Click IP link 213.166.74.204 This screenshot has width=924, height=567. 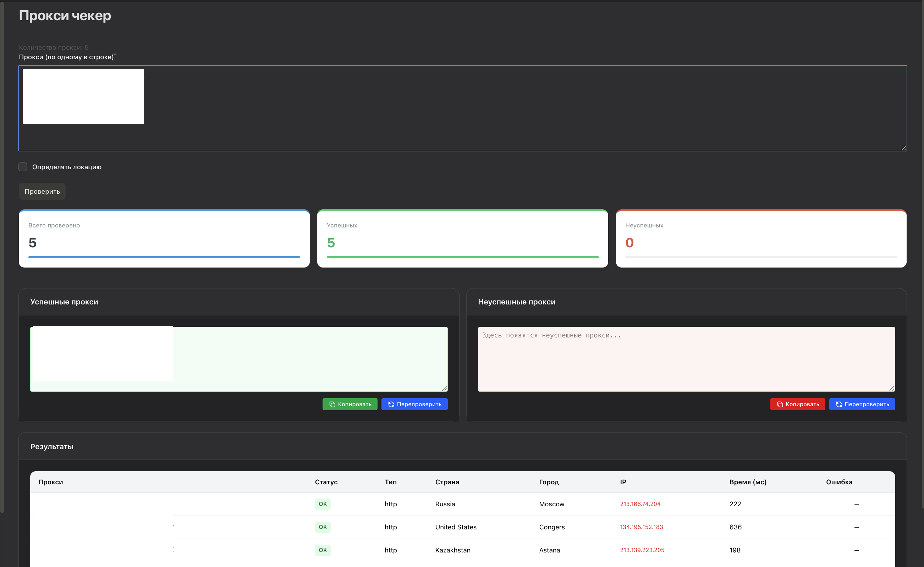tap(640, 504)
